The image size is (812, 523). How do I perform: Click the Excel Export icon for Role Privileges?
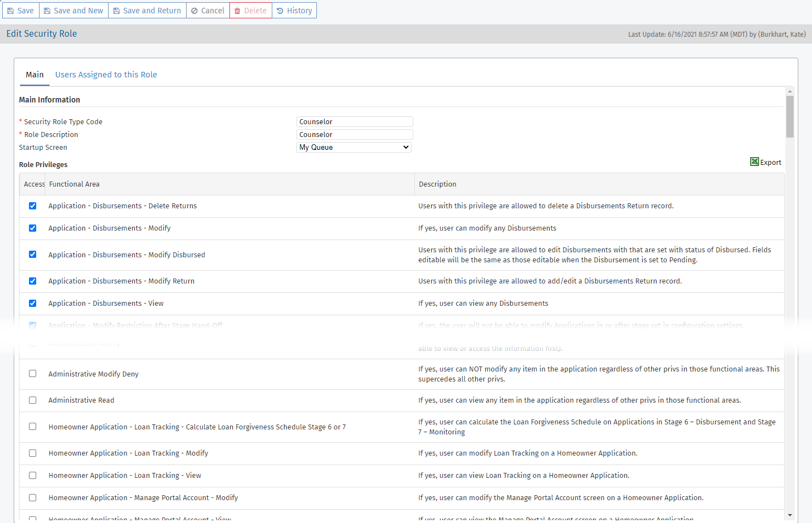[754, 162]
